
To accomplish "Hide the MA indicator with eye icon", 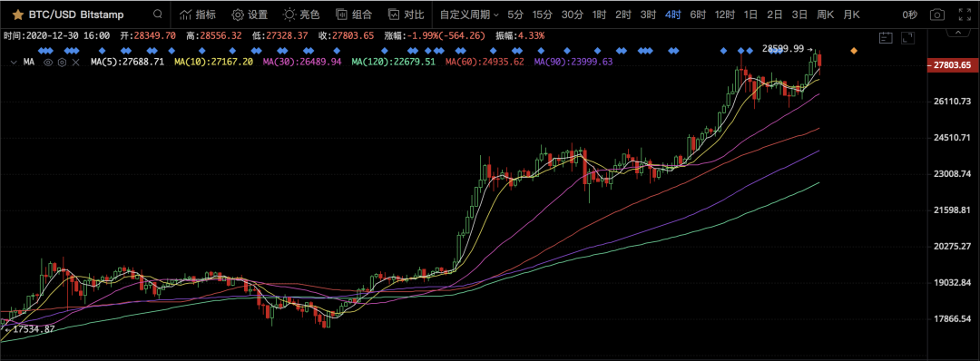I will point(48,62).
